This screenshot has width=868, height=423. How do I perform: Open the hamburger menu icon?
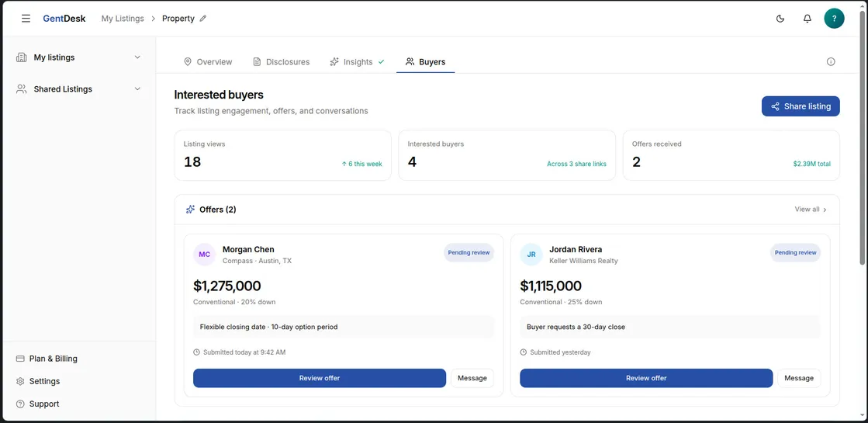point(26,19)
